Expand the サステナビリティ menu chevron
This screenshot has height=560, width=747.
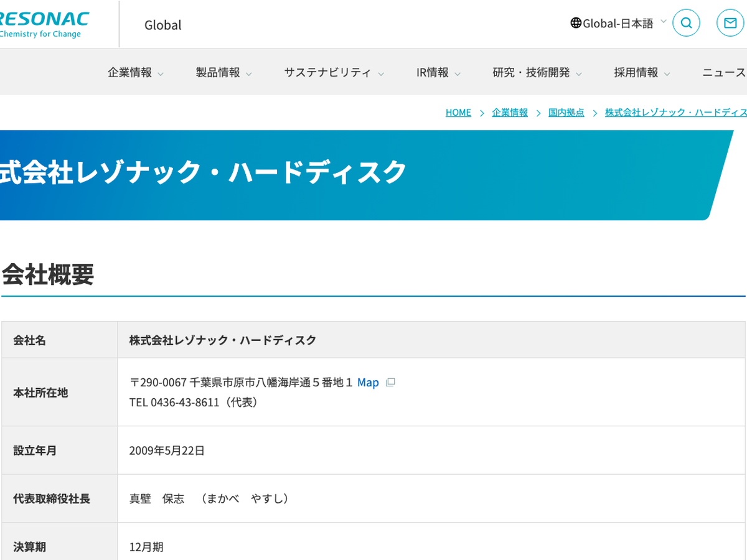(381, 74)
